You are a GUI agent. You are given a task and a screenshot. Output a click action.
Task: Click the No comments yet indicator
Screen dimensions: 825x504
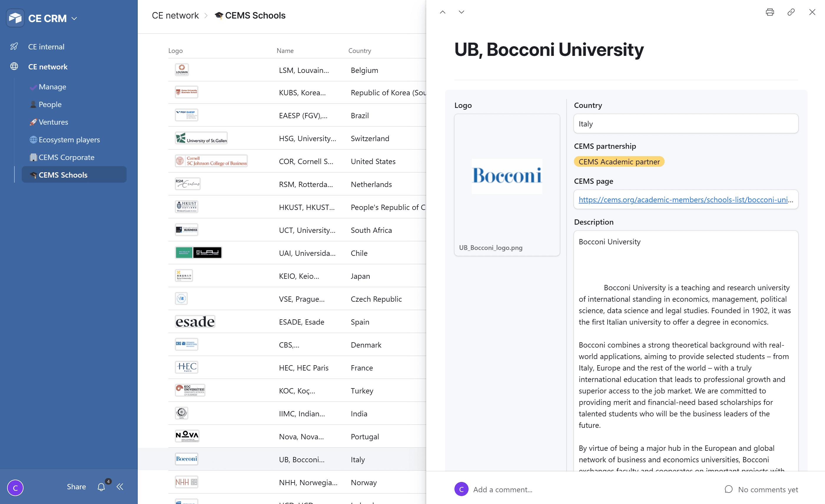[x=761, y=489]
